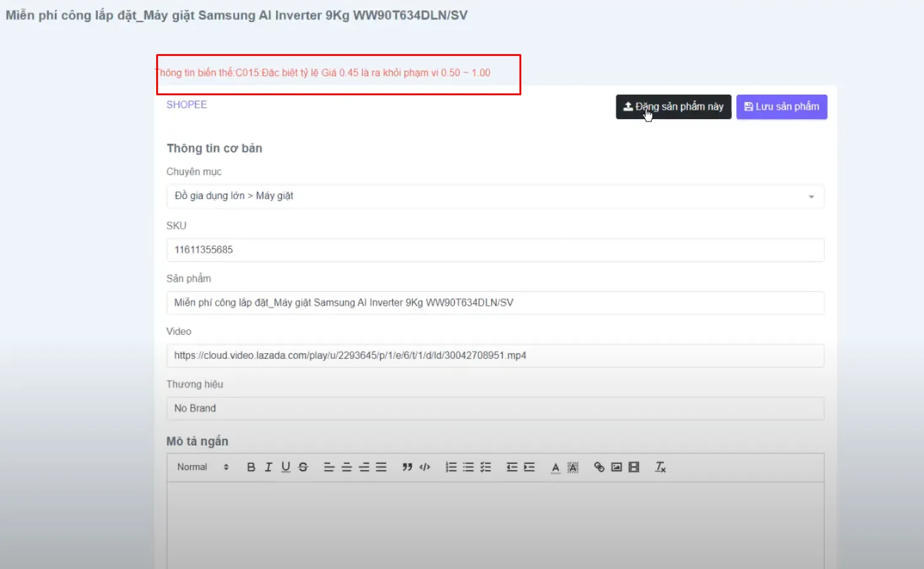Decrease the text indent
Image resolution: width=924 pixels, height=569 pixels.
click(511, 468)
